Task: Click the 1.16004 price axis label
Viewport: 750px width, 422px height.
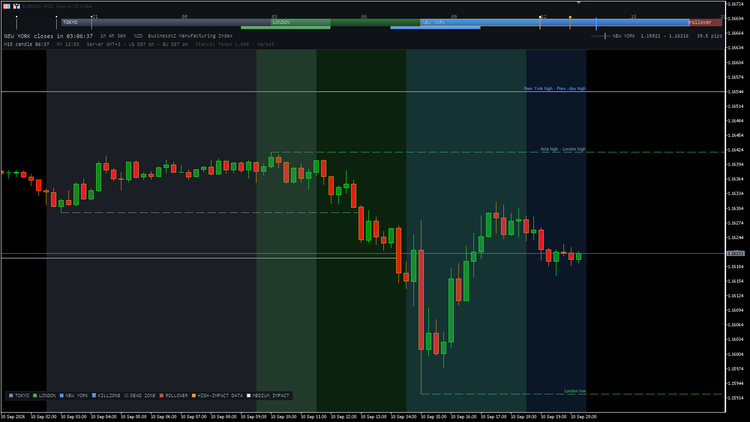Action: pyautogui.click(x=736, y=355)
